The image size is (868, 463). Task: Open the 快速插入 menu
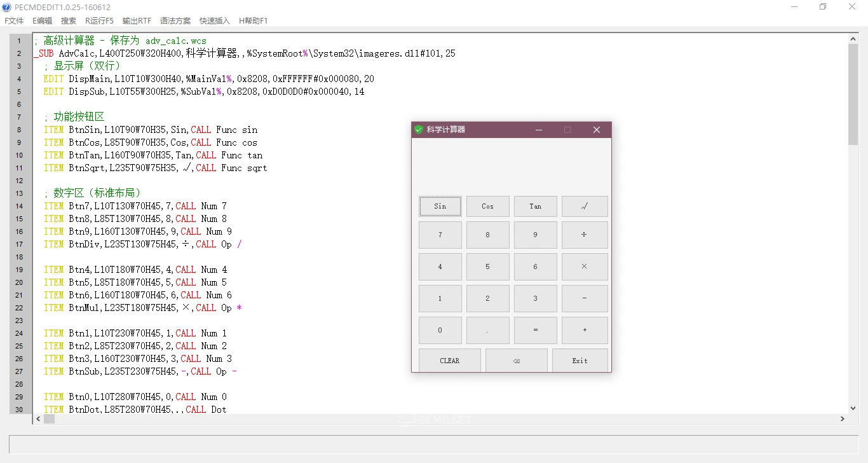coord(214,20)
